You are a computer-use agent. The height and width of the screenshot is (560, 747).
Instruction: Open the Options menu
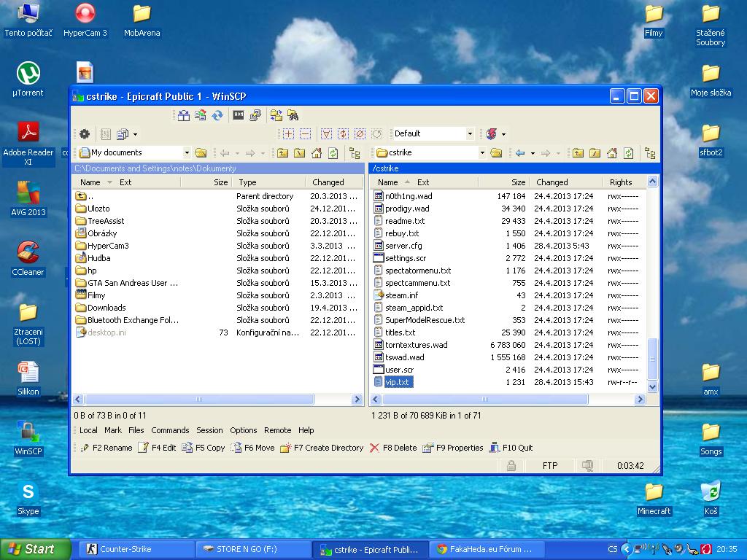tap(244, 430)
